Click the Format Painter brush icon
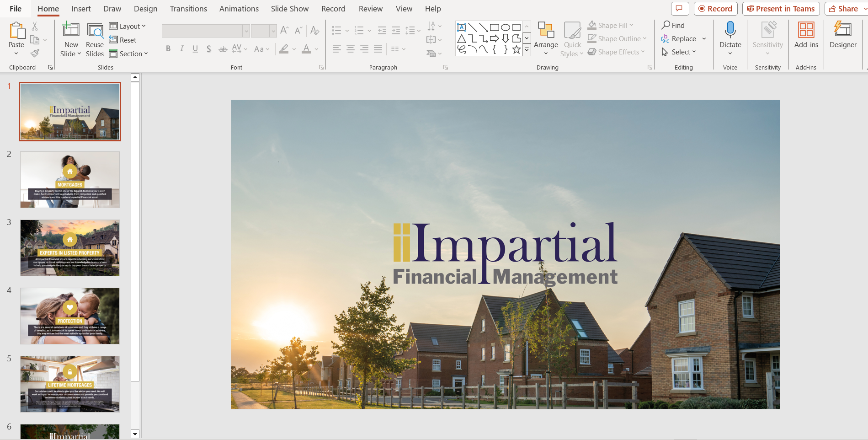 coord(35,54)
